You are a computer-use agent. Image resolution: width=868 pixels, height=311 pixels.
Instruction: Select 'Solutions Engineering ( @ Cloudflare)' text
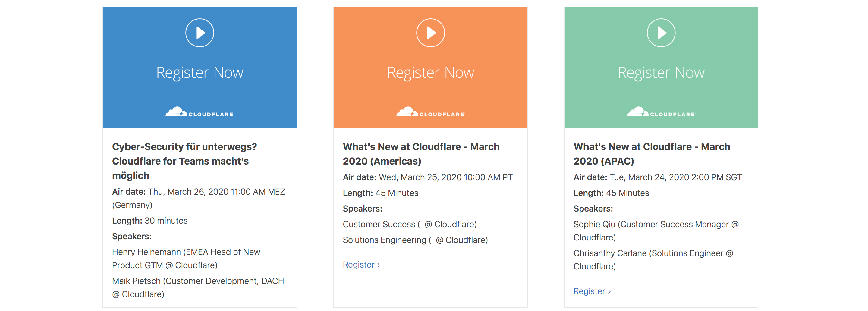415,240
